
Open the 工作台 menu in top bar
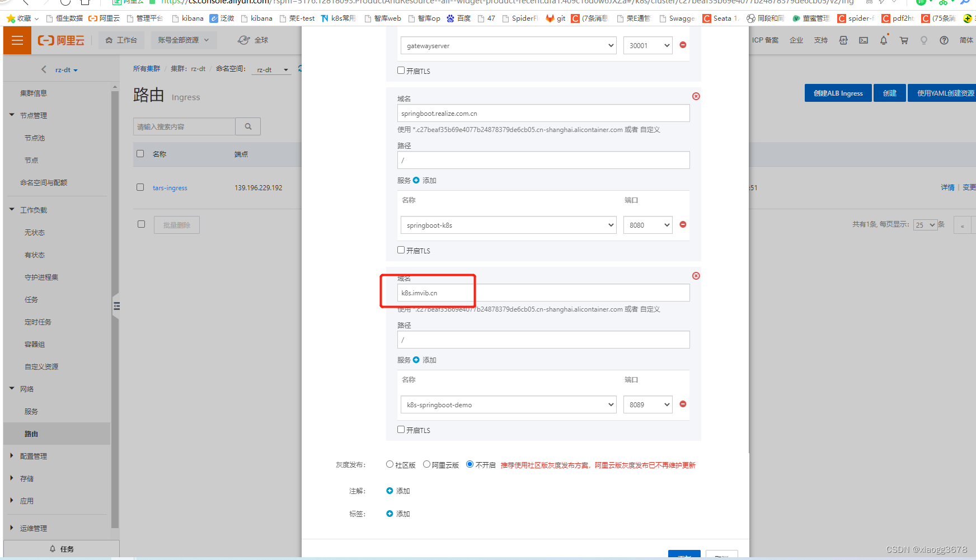[x=121, y=40]
